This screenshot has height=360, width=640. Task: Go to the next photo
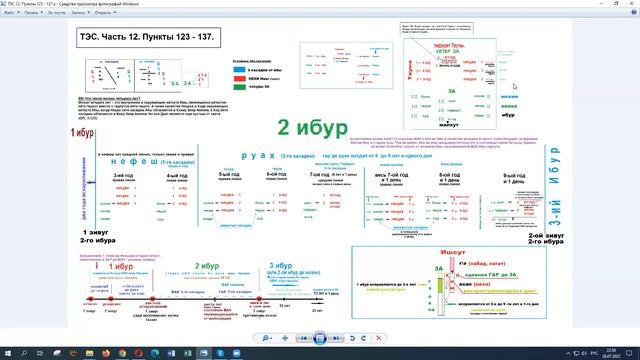(336, 338)
